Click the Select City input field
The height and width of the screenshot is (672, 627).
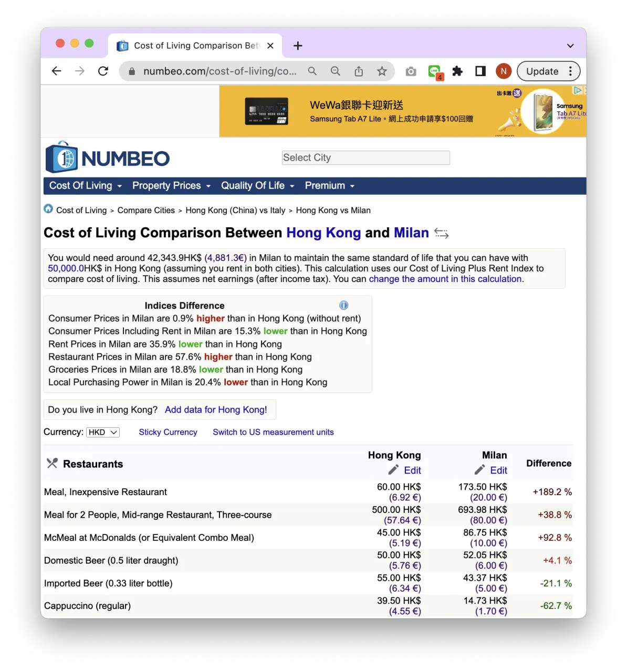pyautogui.click(x=366, y=157)
